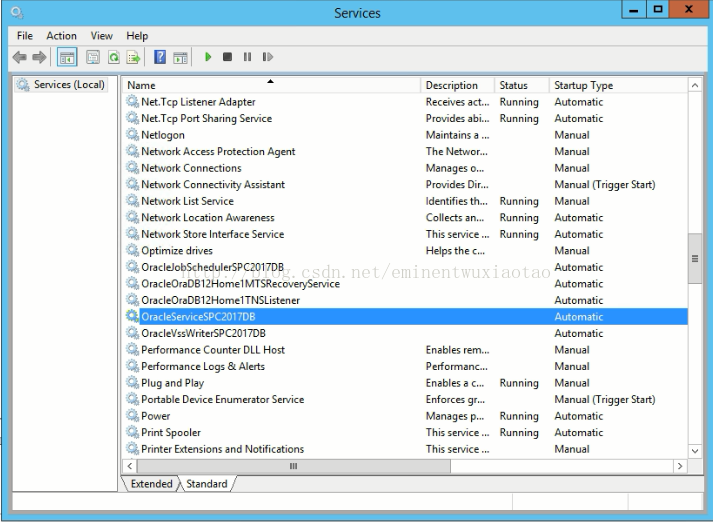Open the Action menu
Screen dimensions: 713x522
[61, 36]
